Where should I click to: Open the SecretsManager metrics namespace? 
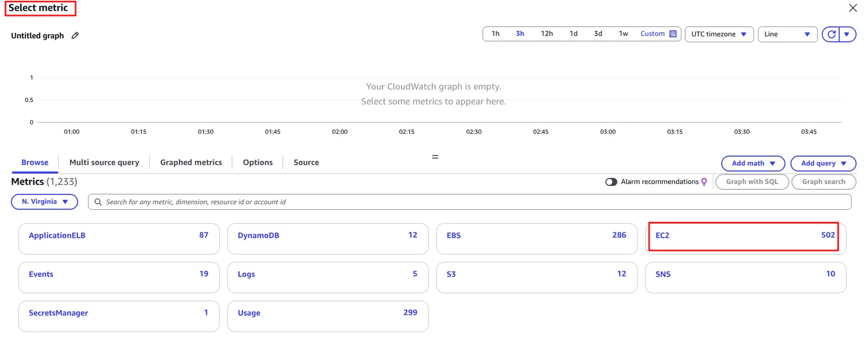[119, 316]
